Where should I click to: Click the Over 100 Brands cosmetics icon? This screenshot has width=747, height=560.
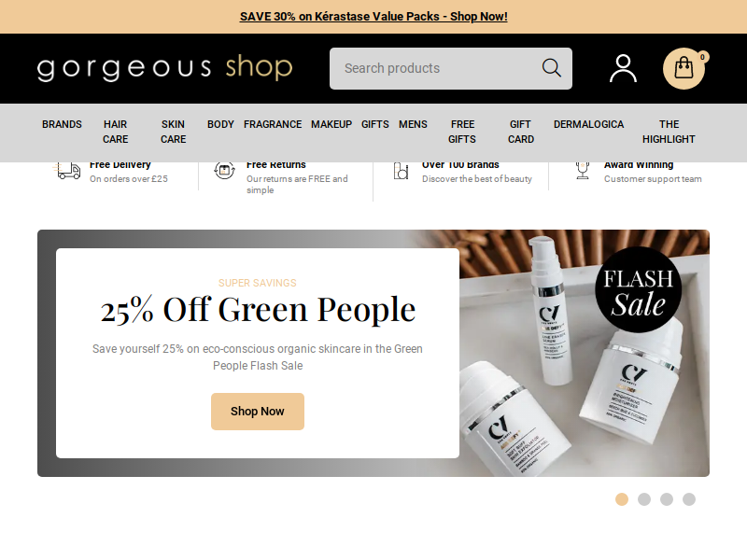(x=401, y=171)
